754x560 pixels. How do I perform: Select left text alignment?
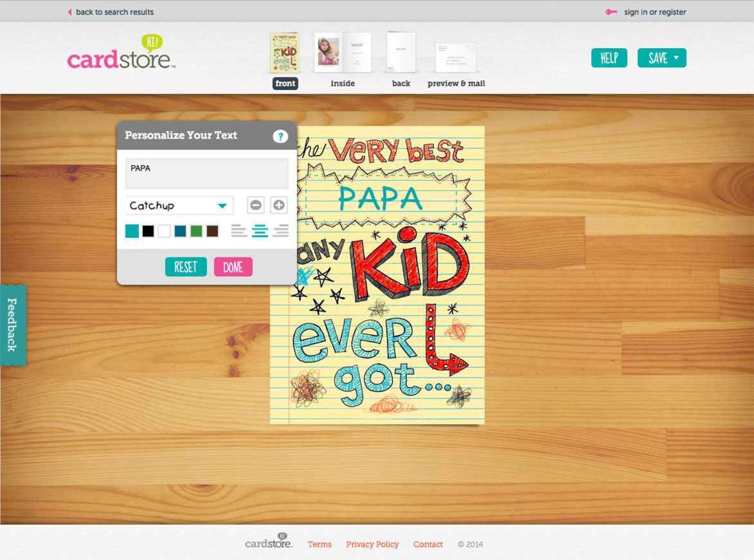coord(238,230)
